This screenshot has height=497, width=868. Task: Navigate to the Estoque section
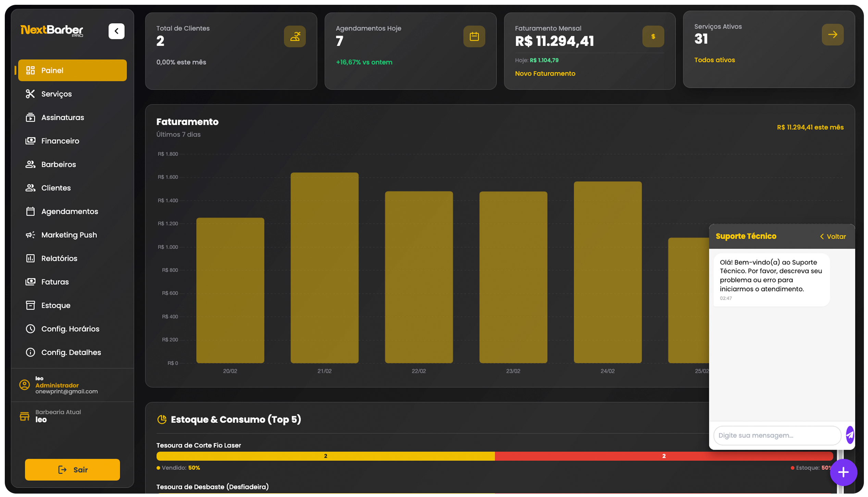(55, 305)
